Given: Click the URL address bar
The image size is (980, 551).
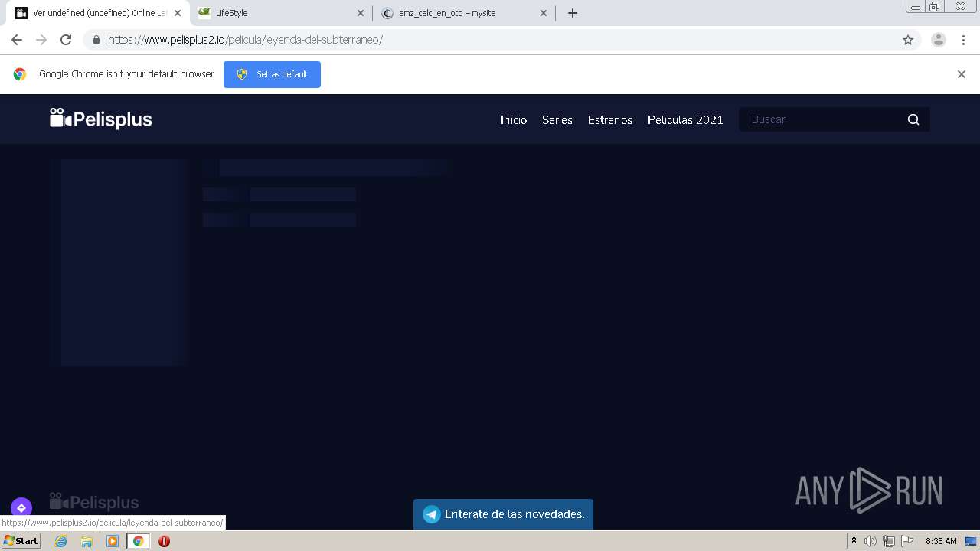Looking at the screenshot, I should [x=501, y=40].
